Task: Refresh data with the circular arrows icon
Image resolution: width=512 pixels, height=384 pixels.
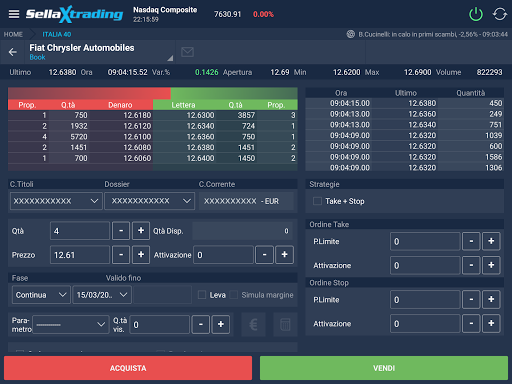Action: click(x=500, y=14)
